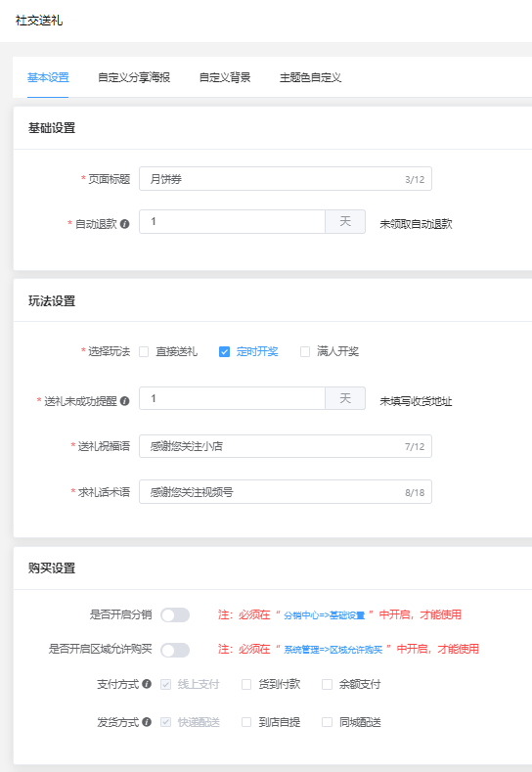
Task: Click info icon next to 发货方式
Action: (147, 722)
